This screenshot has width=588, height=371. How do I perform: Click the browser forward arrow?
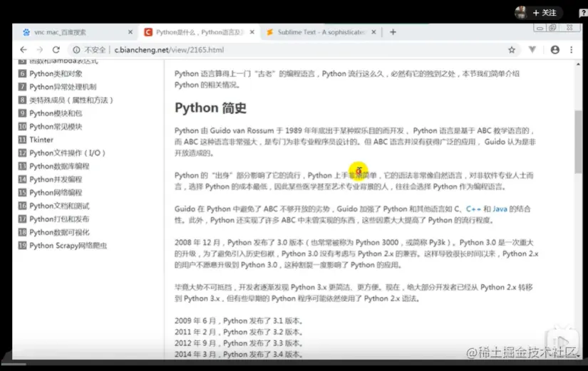pos(40,49)
